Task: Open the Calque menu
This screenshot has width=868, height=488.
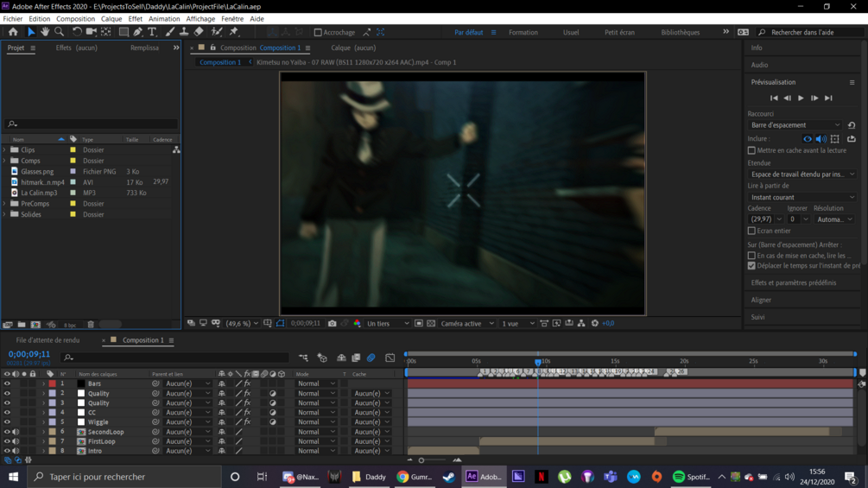Action: coord(111,19)
